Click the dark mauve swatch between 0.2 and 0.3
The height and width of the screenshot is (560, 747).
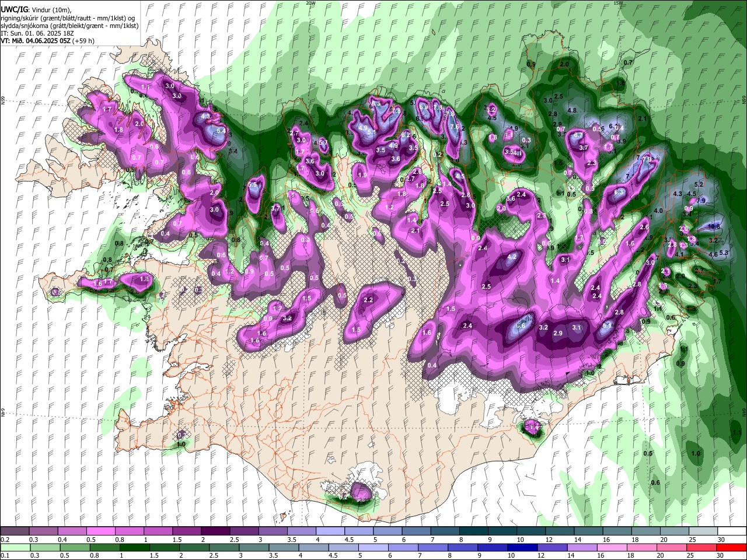point(15,531)
